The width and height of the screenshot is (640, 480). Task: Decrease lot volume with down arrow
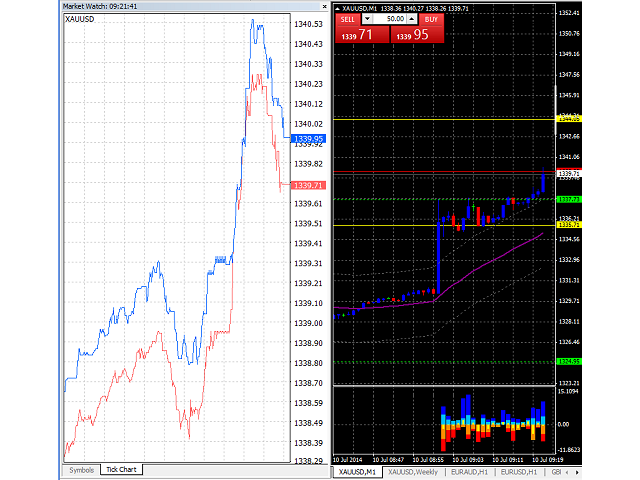pyautogui.click(x=367, y=18)
